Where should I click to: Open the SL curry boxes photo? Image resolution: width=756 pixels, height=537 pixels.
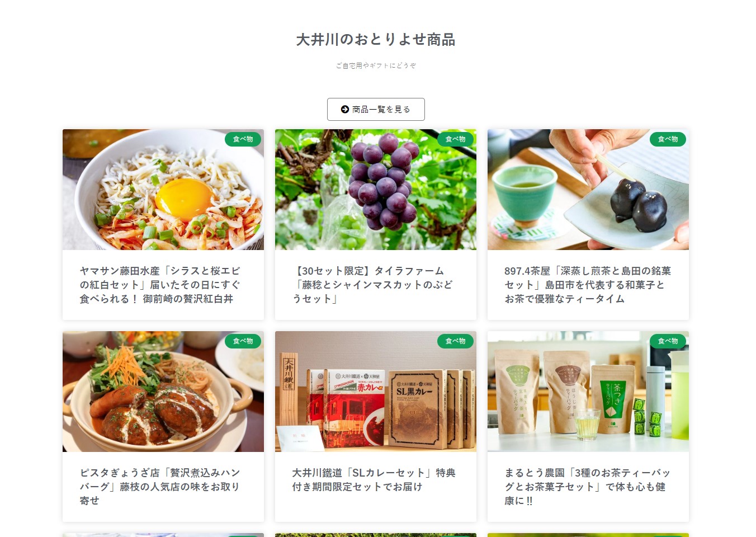pyautogui.click(x=376, y=392)
